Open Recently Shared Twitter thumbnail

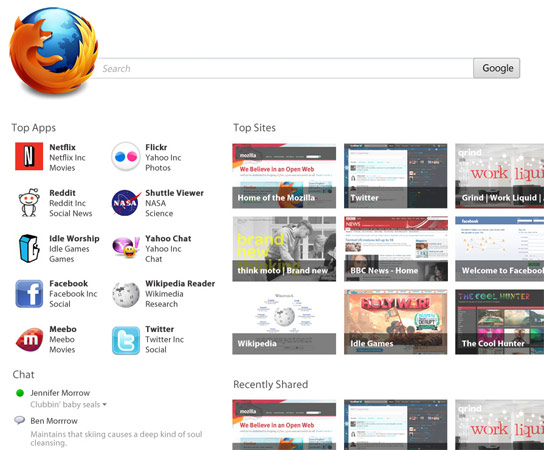click(x=396, y=425)
